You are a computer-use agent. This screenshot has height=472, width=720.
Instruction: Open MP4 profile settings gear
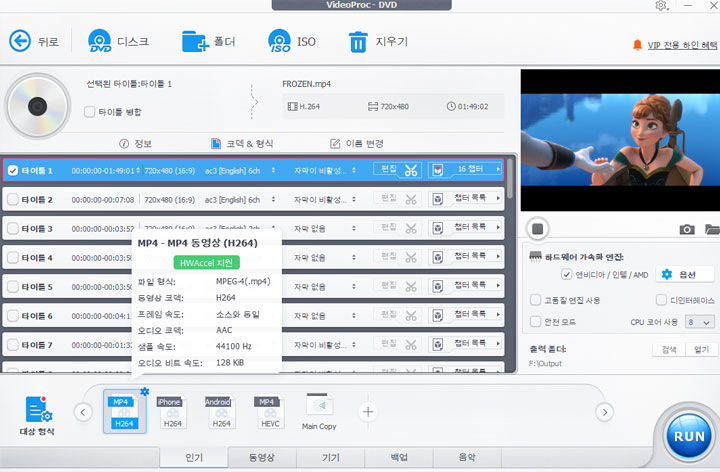pyautogui.click(x=145, y=391)
